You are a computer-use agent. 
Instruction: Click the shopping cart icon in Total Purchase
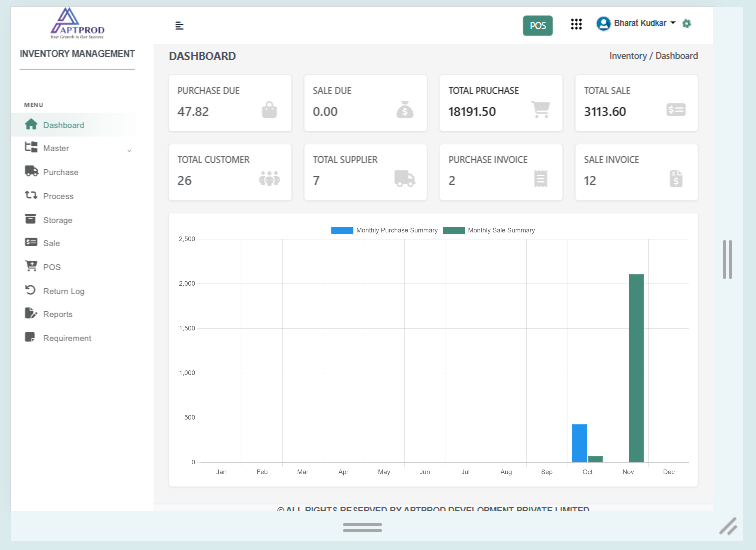tap(540, 110)
